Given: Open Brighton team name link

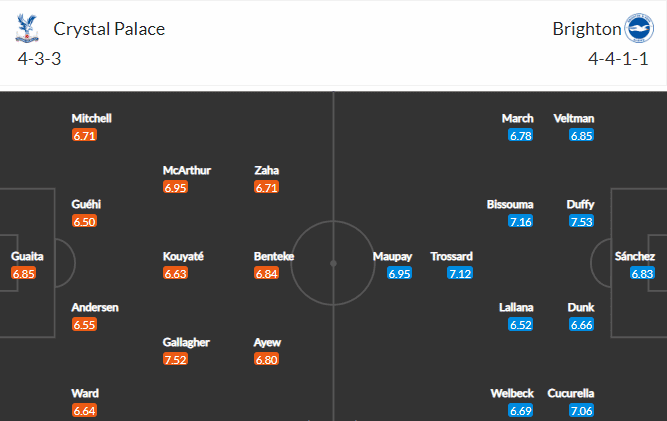Looking at the screenshot, I should pyautogui.click(x=587, y=29).
